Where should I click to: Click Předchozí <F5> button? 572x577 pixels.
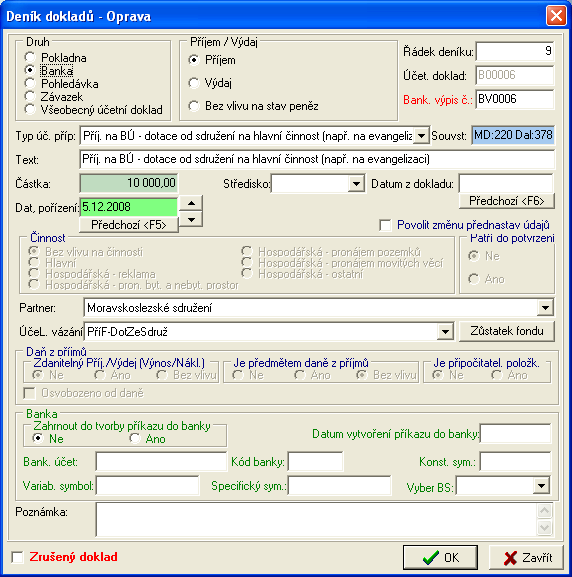[129, 225]
